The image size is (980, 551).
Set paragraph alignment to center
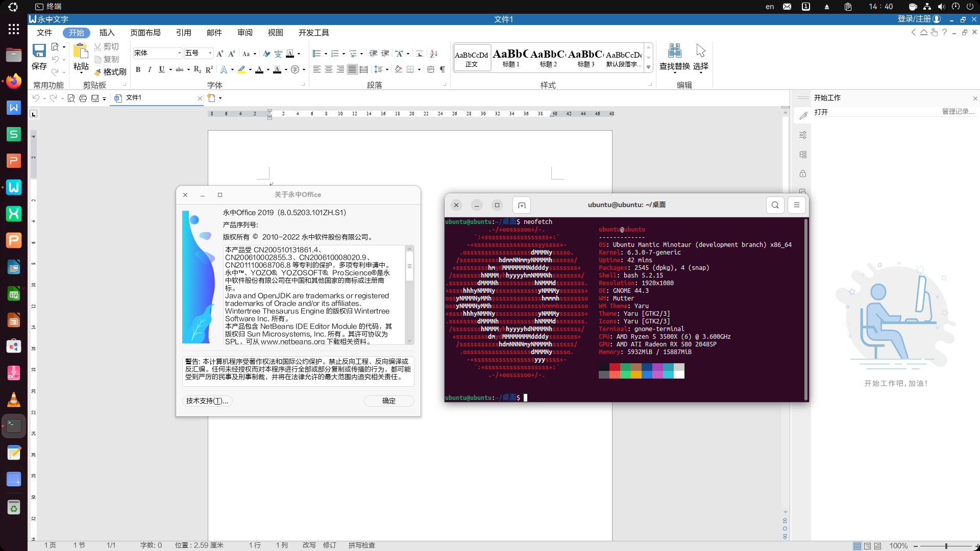click(329, 69)
